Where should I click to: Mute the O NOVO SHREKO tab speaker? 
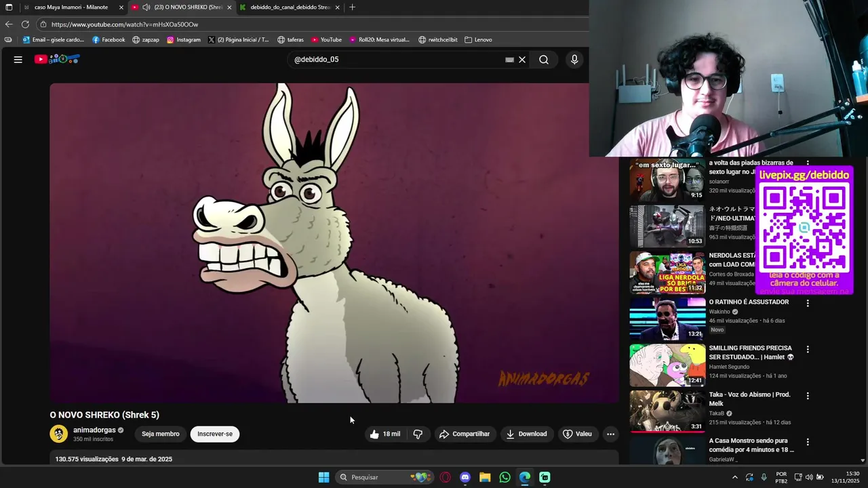[146, 7]
